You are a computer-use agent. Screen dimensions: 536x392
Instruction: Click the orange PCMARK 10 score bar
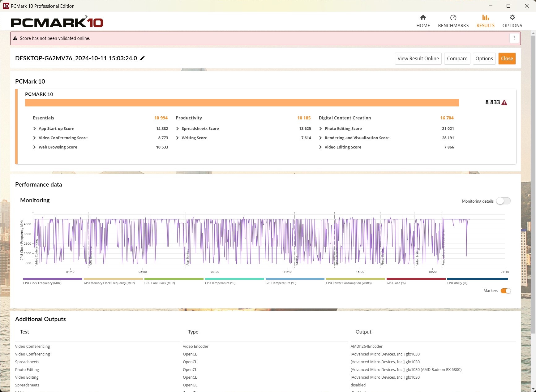242,103
